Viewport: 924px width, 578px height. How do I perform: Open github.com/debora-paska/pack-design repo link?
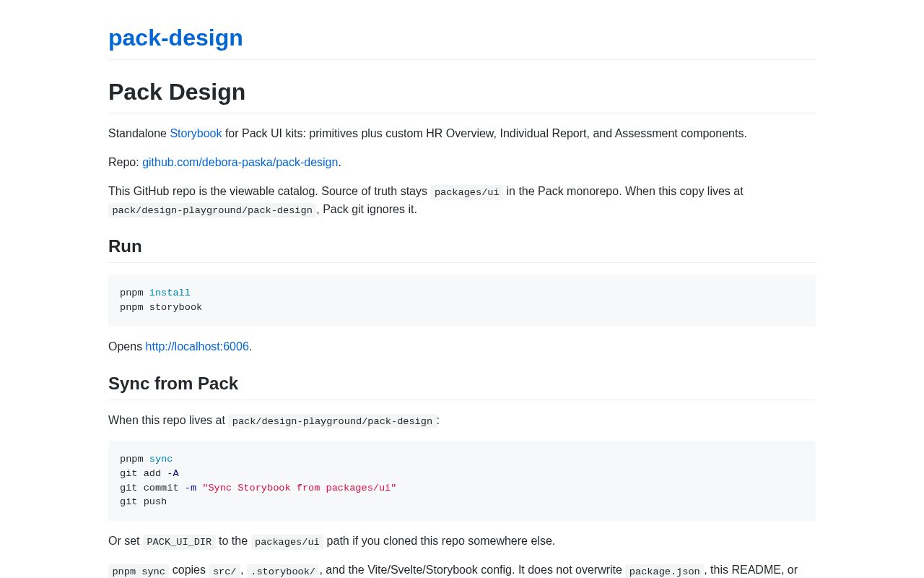click(x=240, y=163)
